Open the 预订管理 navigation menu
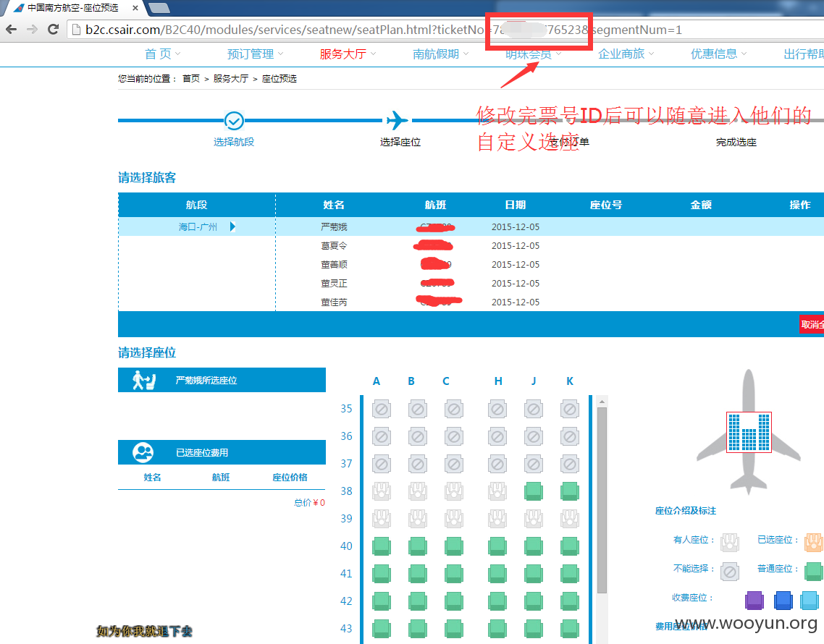 coord(255,54)
